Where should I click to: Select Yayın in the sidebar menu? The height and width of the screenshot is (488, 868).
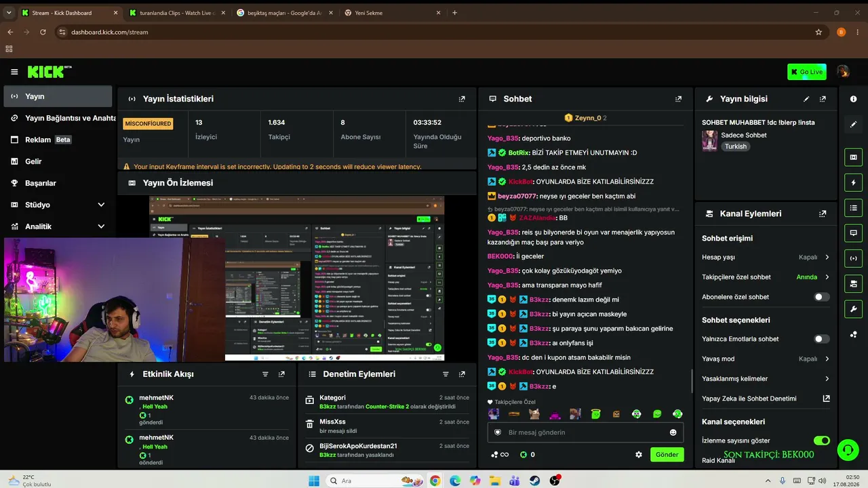click(58, 96)
